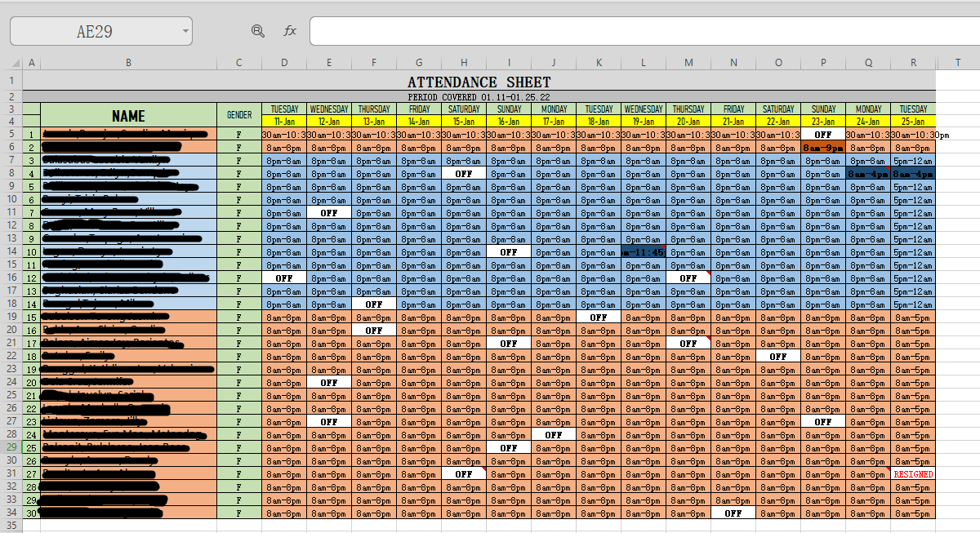Select column C header
The height and width of the screenshot is (533, 980).
point(239,63)
